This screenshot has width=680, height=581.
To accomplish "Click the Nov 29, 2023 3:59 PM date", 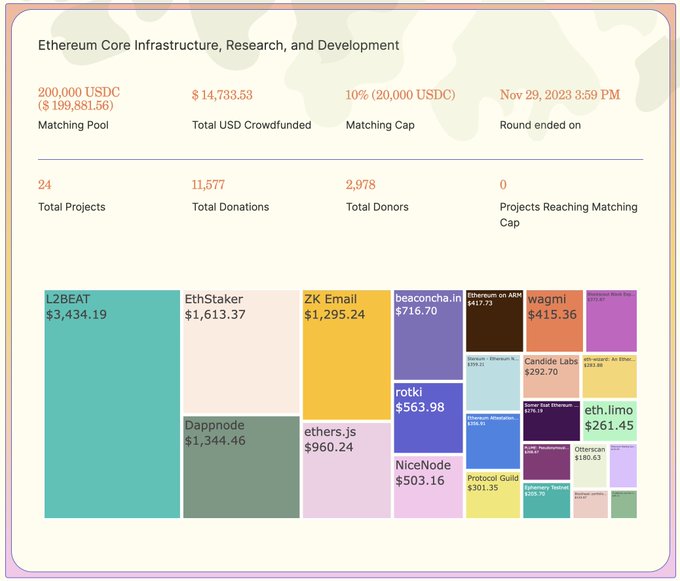I will [560, 95].
